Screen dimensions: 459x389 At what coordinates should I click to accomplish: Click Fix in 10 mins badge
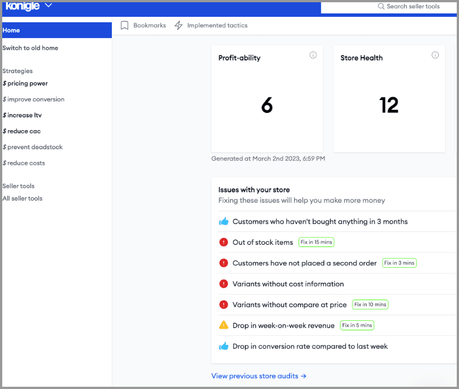pyautogui.click(x=370, y=304)
